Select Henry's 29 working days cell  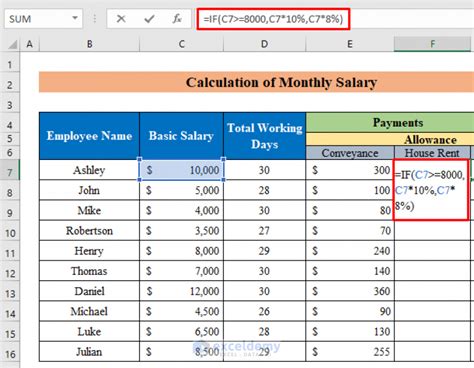click(x=264, y=251)
